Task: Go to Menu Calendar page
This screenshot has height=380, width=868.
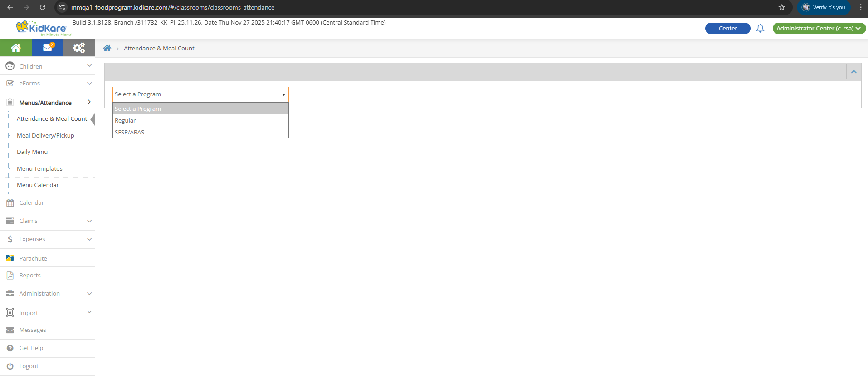Action: click(38, 185)
